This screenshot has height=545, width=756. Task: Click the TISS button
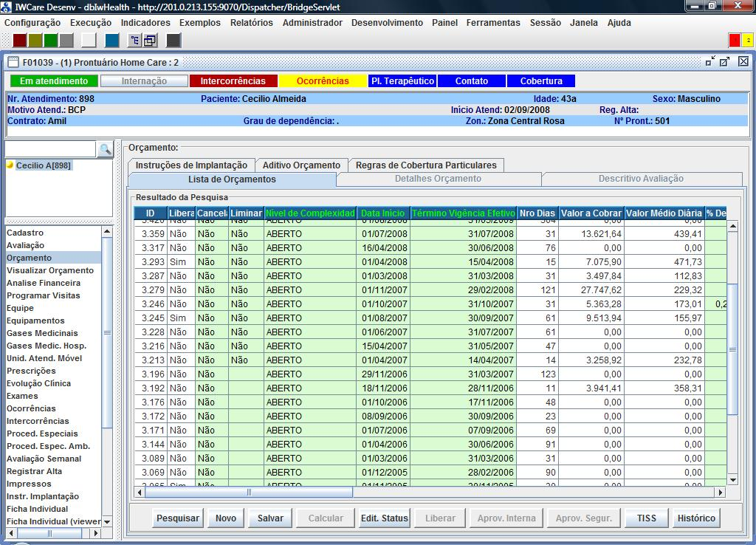[647, 518]
